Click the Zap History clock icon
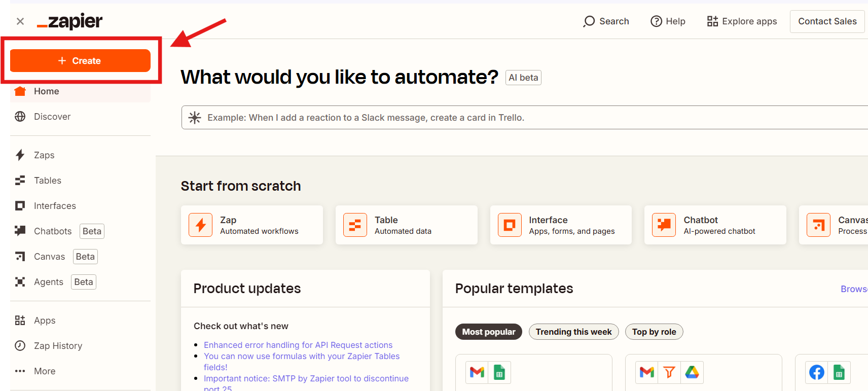Viewport: 868px width, 391px height. pyautogui.click(x=20, y=346)
